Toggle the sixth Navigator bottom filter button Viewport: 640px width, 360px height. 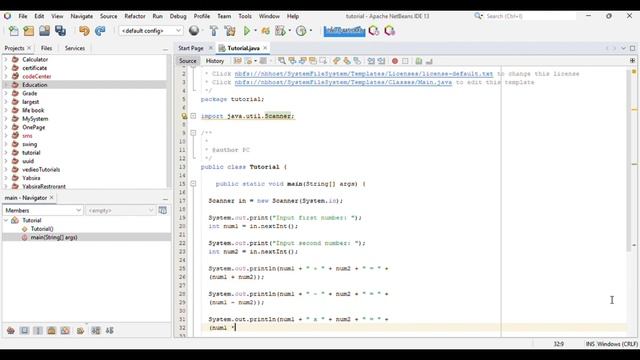(80, 331)
